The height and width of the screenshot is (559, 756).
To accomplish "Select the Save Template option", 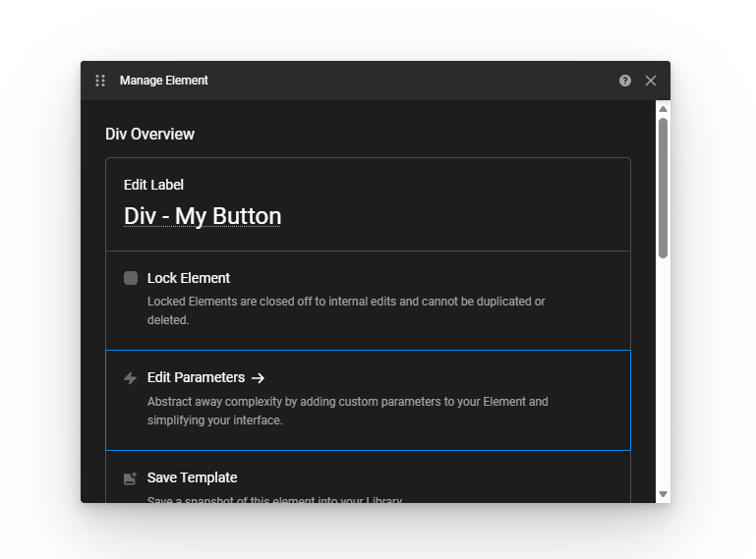I will coord(192,477).
